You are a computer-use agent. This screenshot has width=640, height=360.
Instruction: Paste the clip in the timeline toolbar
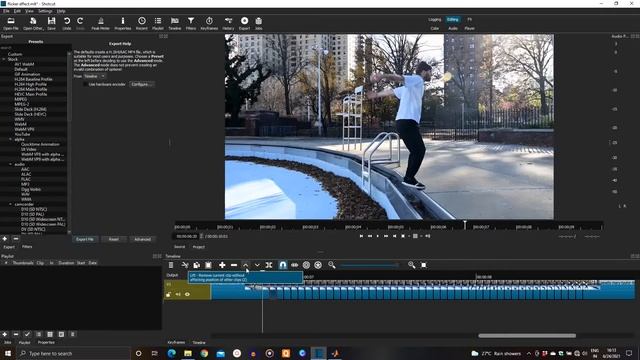(x=208, y=265)
